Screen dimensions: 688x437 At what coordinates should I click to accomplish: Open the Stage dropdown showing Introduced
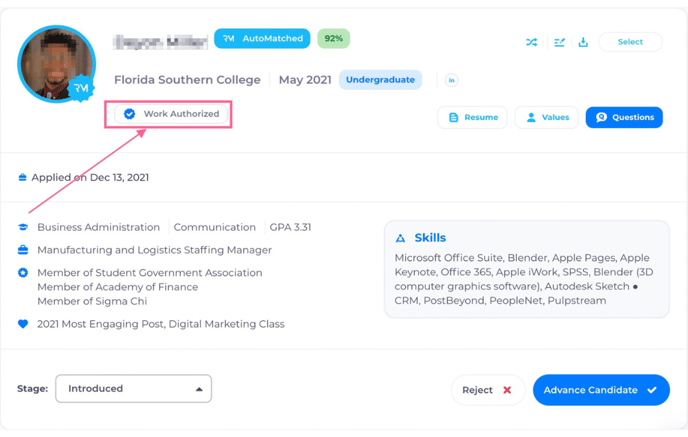click(132, 388)
